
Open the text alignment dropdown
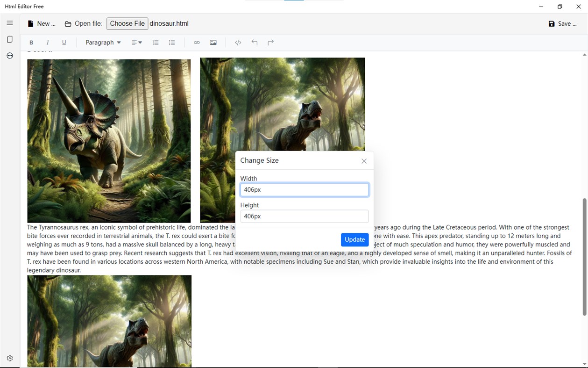tap(136, 43)
